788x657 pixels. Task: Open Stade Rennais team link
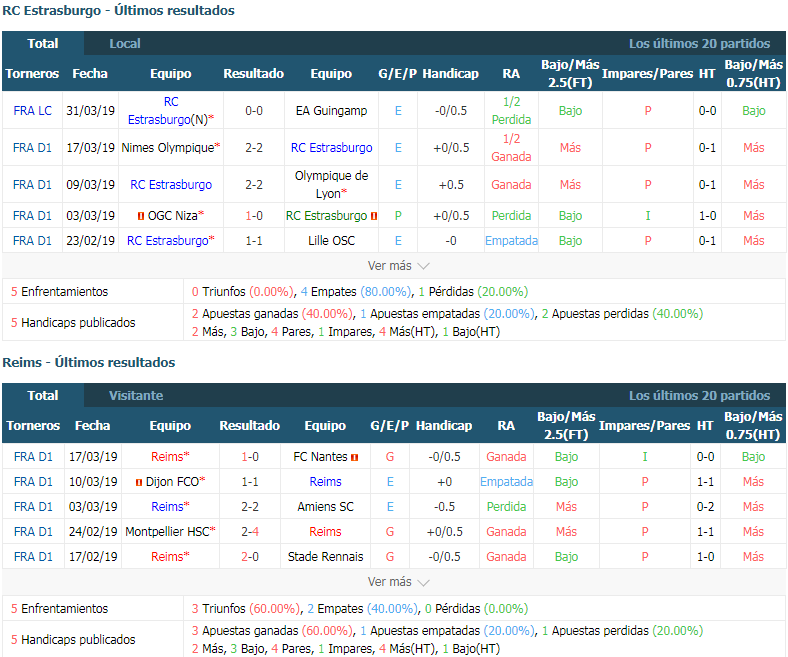tap(325, 556)
